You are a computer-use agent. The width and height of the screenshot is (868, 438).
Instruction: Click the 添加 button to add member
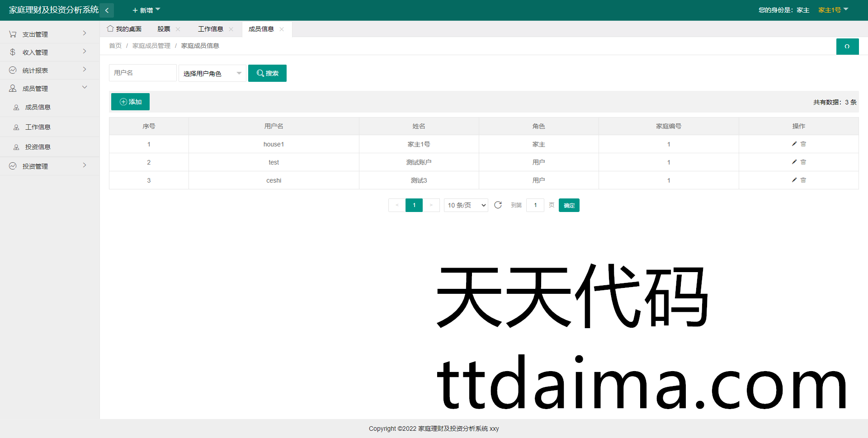pos(130,102)
